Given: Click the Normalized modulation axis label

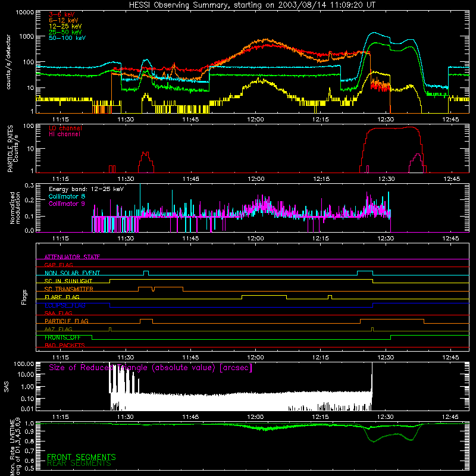Looking at the screenshot, I should (15, 208).
